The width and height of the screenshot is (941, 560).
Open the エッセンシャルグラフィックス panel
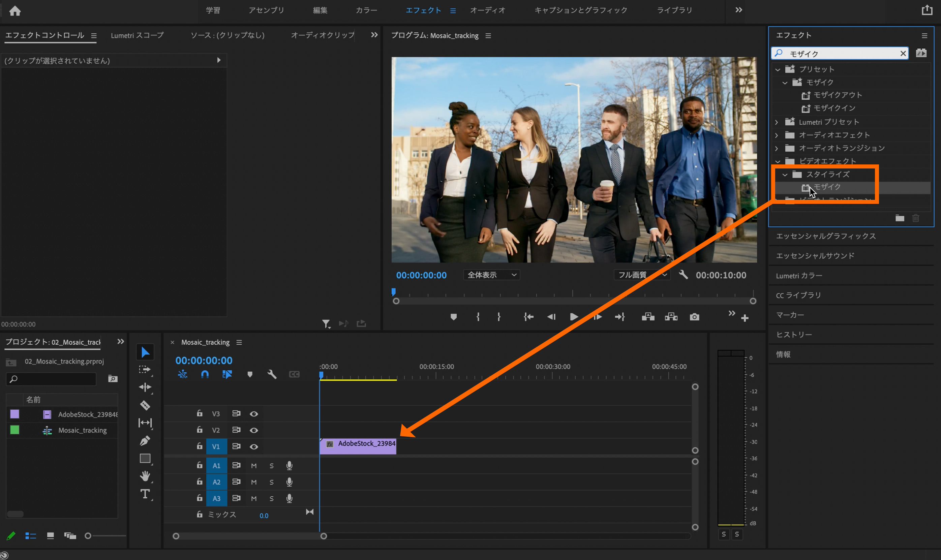pos(825,236)
